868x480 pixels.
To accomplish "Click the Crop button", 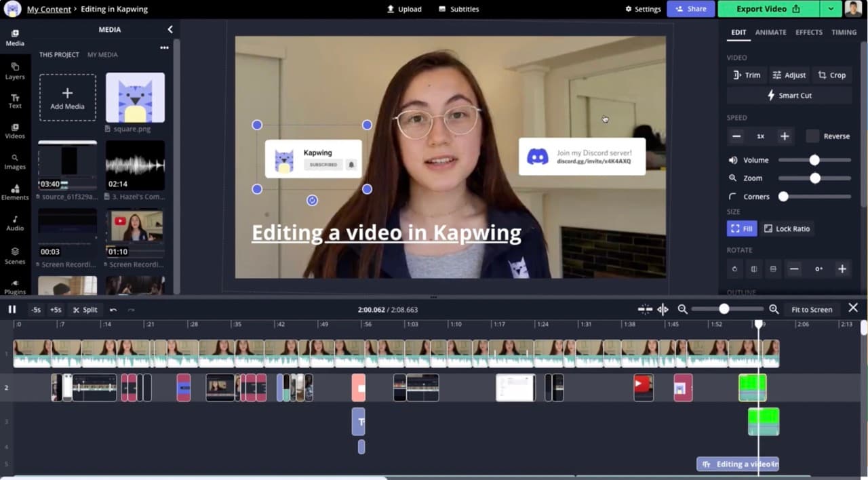I will 832,75.
